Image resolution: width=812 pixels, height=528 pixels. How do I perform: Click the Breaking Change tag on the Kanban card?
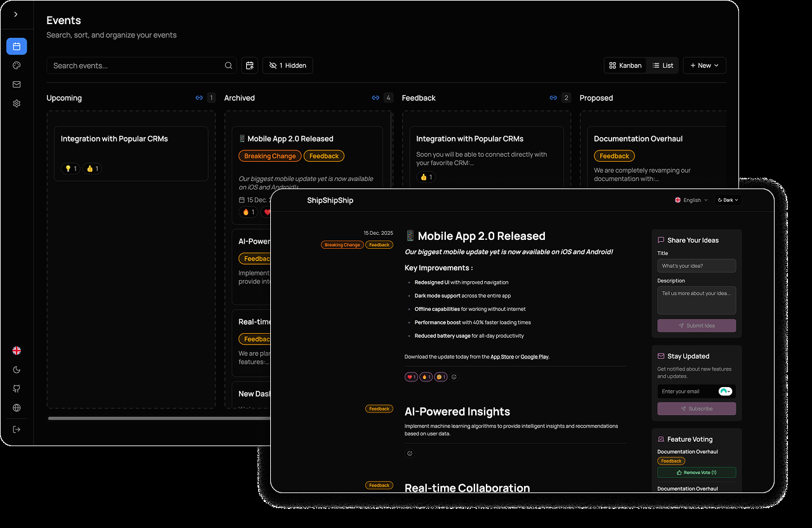pos(270,156)
